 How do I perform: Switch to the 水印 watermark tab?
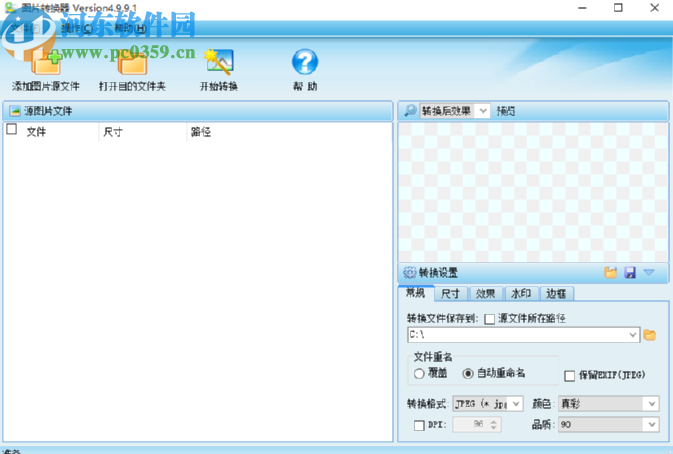[521, 294]
